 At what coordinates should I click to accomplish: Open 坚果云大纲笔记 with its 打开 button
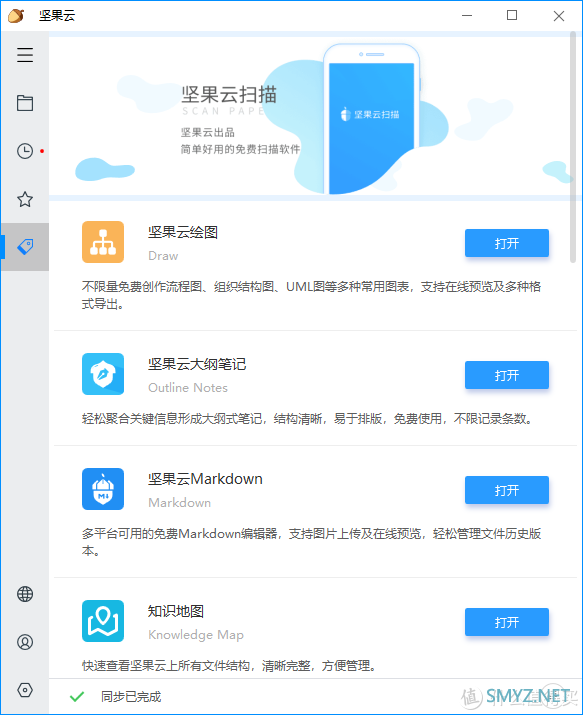pyautogui.click(x=506, y=375)
